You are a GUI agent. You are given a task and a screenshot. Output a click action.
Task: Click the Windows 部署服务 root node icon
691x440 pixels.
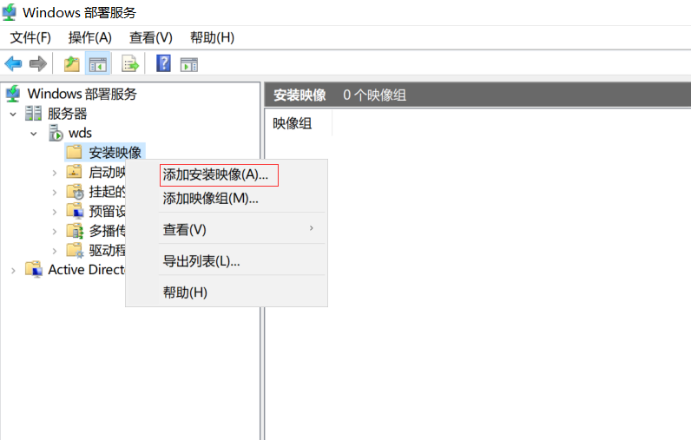click(x=13, y=93)
